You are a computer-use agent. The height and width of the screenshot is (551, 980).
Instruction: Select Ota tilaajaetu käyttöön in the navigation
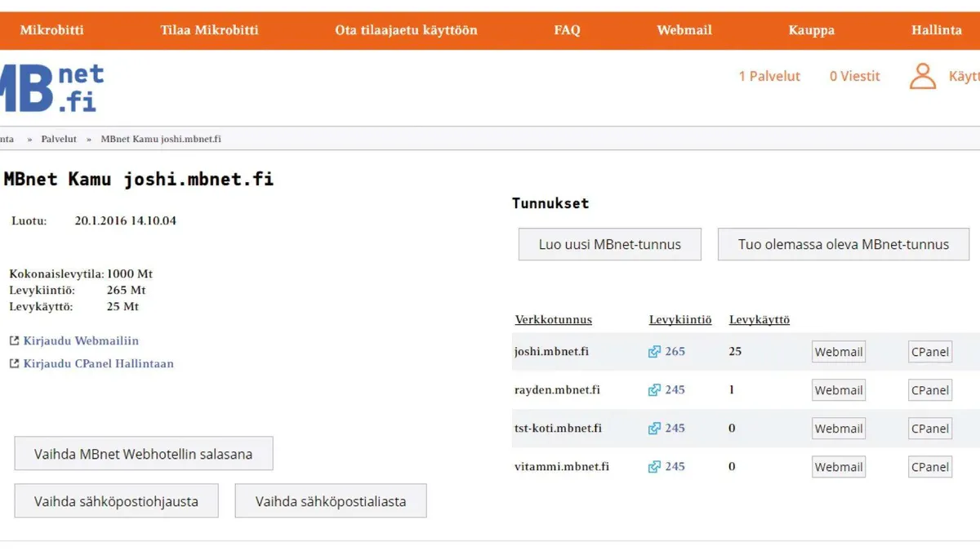(x=406, y=30)
